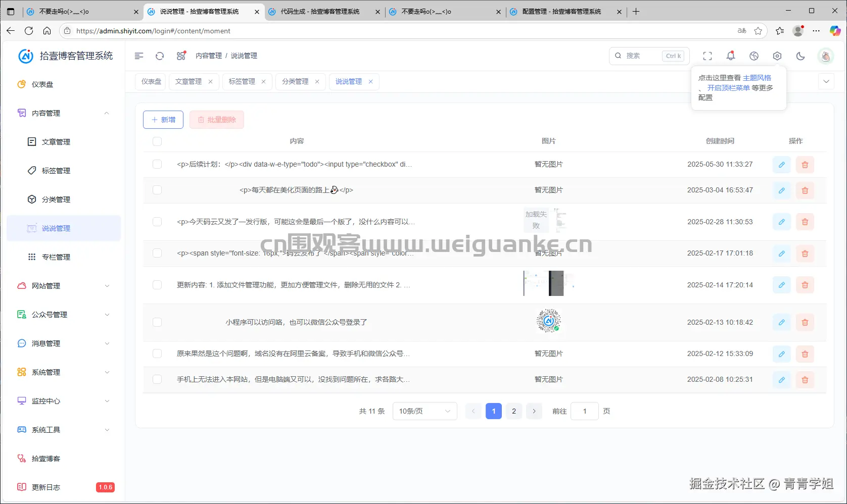Collapse the sidebar menu
This screenshot has height=504, width=847.
(138, 56)
